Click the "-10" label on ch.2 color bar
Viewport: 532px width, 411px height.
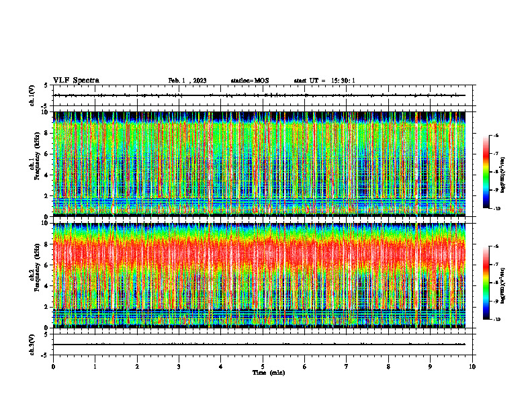(496, 320)
